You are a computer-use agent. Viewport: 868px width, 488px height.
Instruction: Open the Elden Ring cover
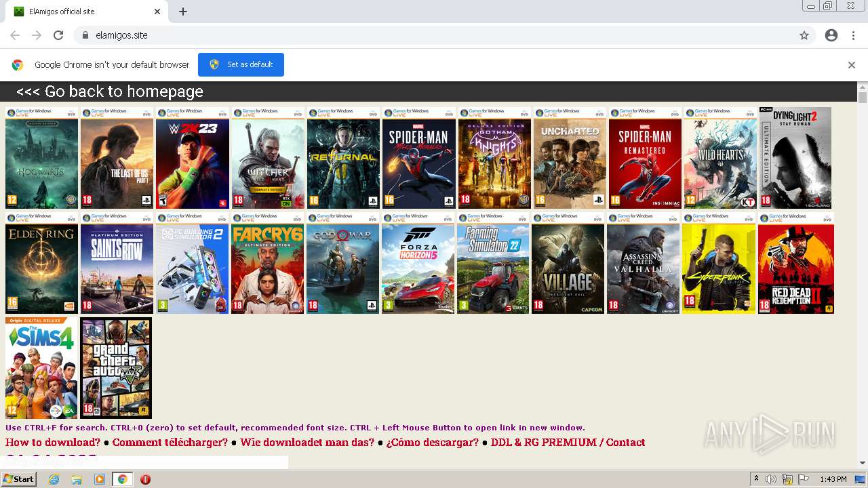(41, 263)
